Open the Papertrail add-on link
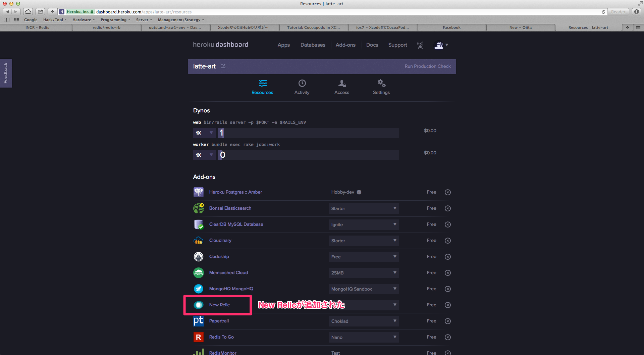This screenshot has height=355, width=644. pyautogui.click(x=219, y=321)
